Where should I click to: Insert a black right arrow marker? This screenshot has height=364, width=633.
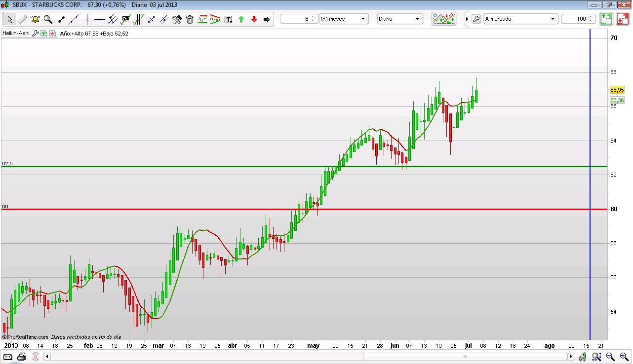tap(267, 19)
